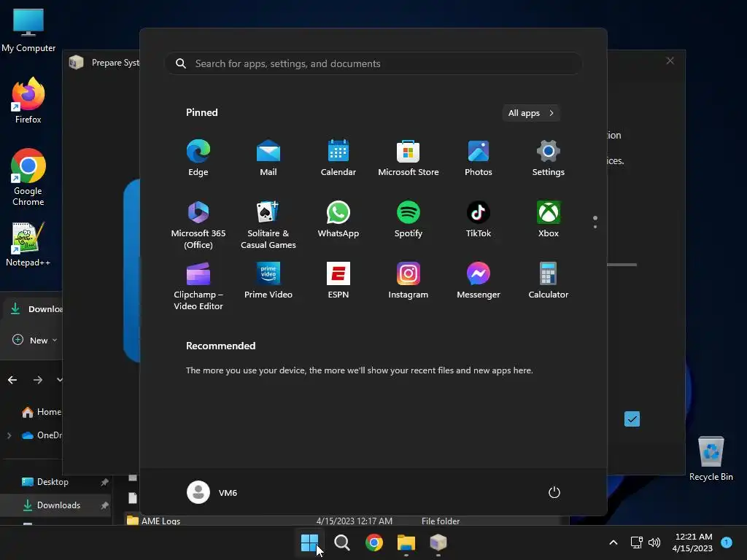Click the power button in Start menu

[554, 492]
